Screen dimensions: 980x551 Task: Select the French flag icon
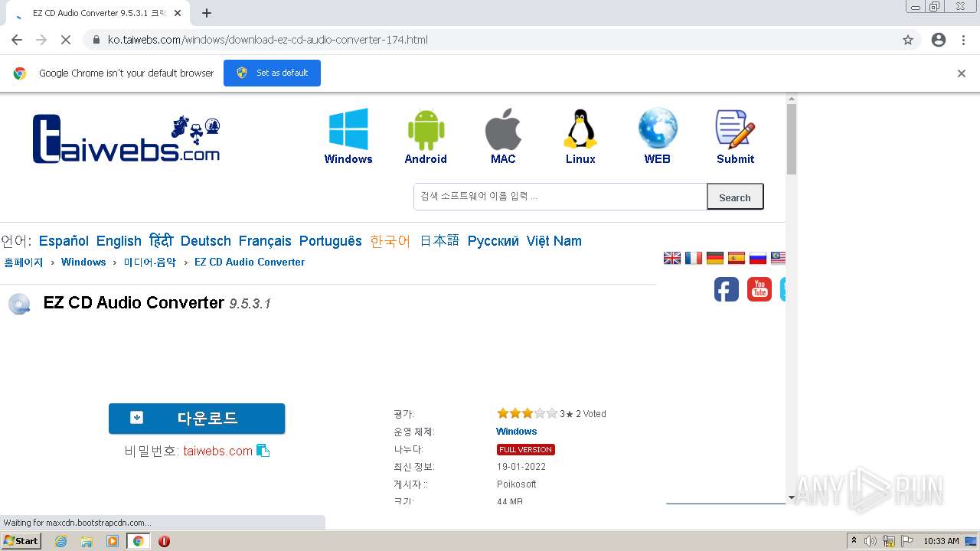click(694, 258)
